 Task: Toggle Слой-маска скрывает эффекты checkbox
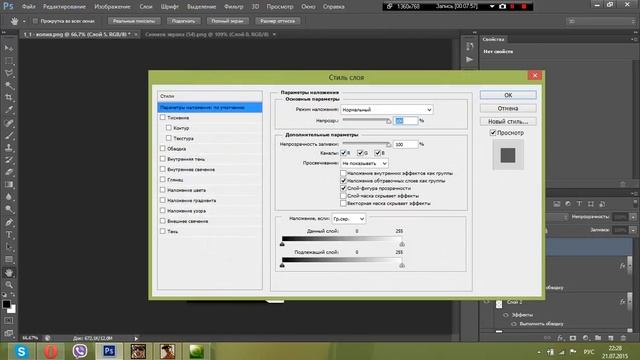[x=343, y=196]
